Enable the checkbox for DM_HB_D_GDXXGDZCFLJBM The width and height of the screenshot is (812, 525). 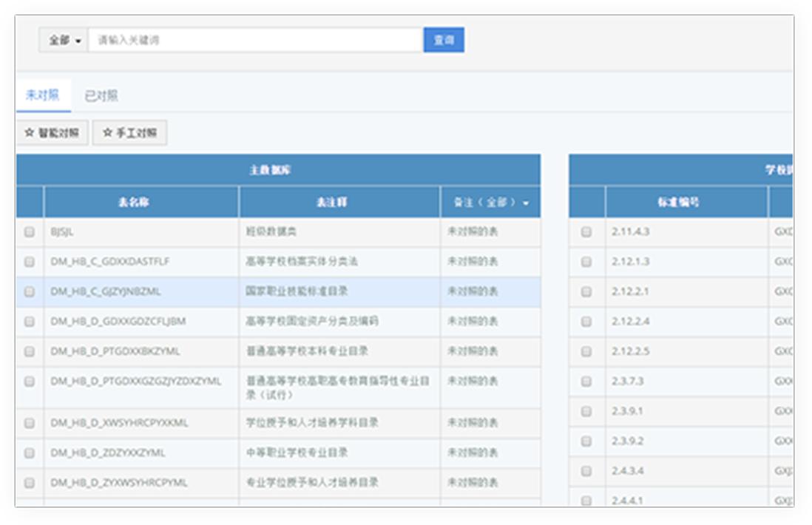coord(30,322)
